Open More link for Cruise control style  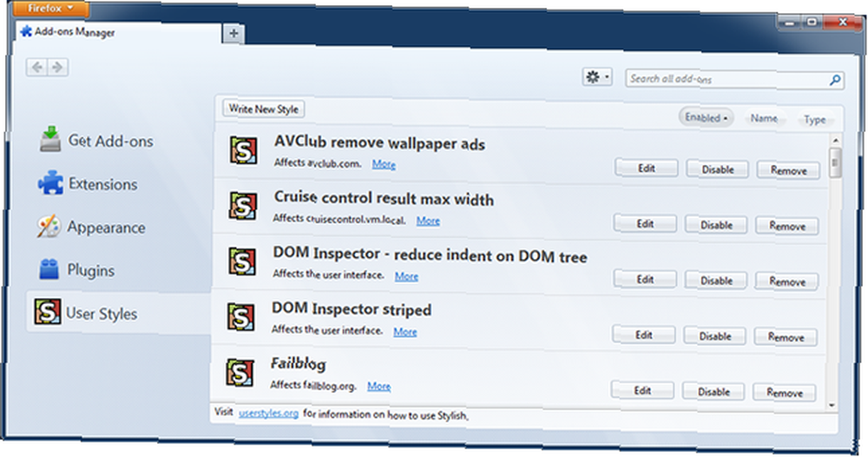tap(428, 221)
